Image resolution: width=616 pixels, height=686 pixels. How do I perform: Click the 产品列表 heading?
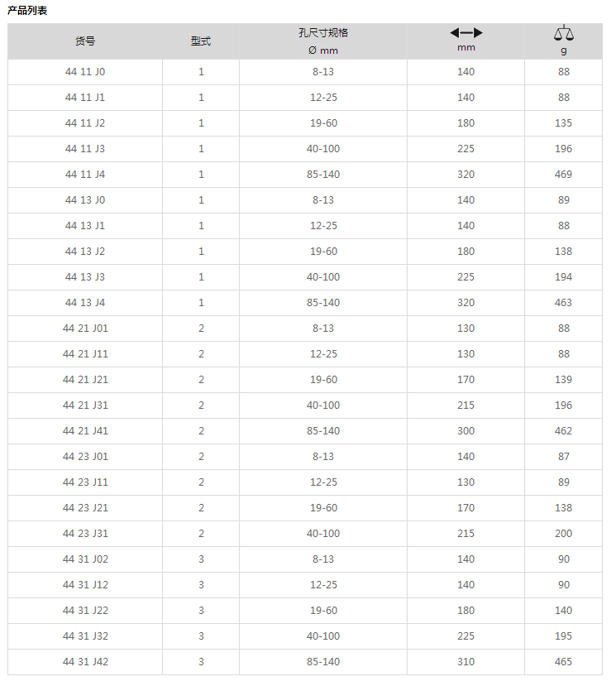pos(27,10)
